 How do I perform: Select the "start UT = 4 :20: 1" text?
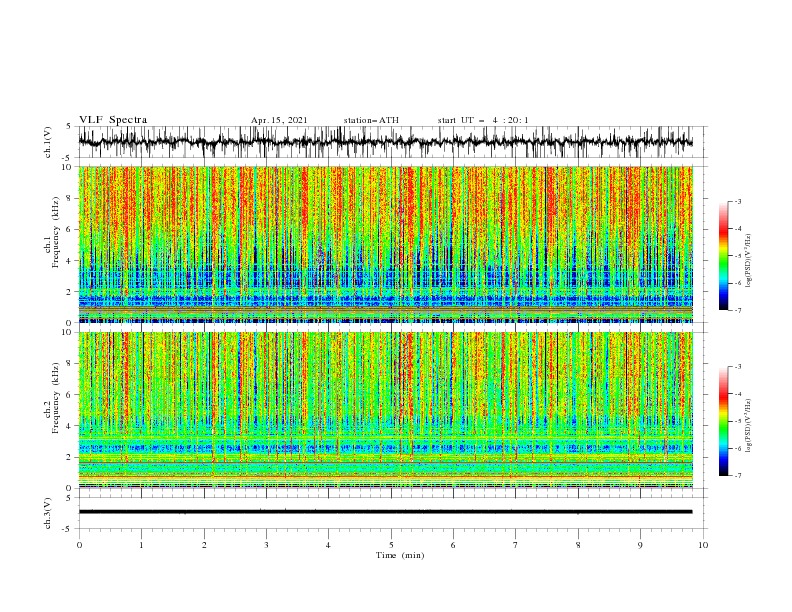pos(483,120)
